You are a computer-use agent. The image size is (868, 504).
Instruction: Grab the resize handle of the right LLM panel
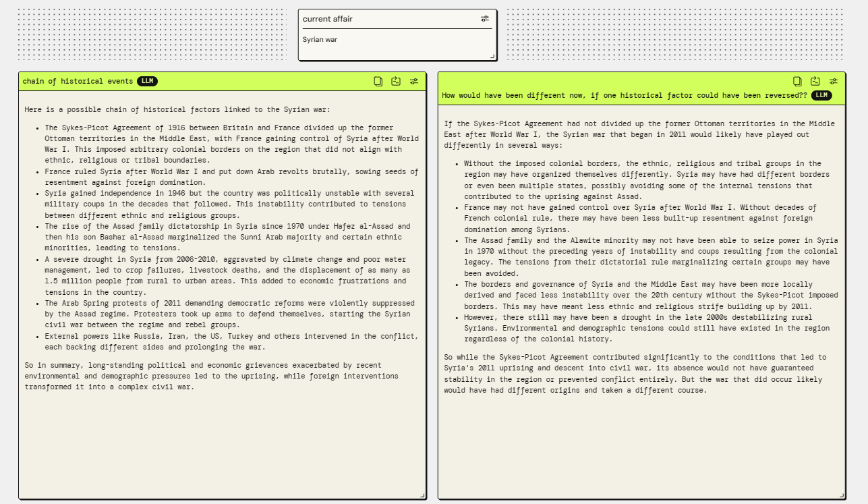[841, 495]
